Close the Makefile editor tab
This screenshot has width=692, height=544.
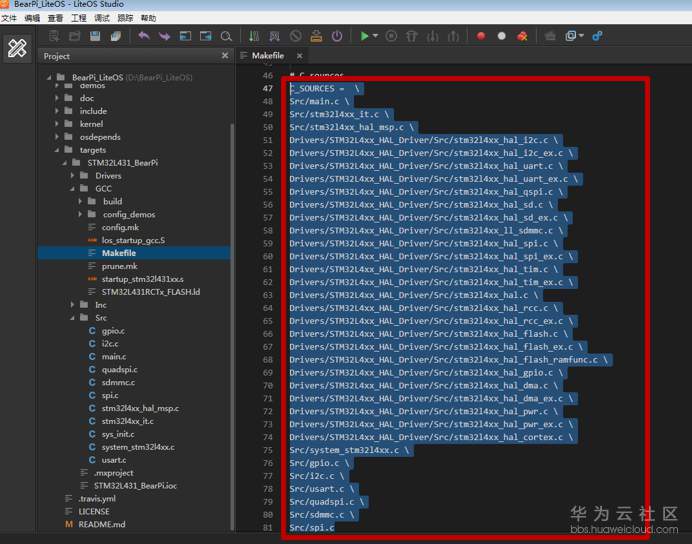[300, 56]
